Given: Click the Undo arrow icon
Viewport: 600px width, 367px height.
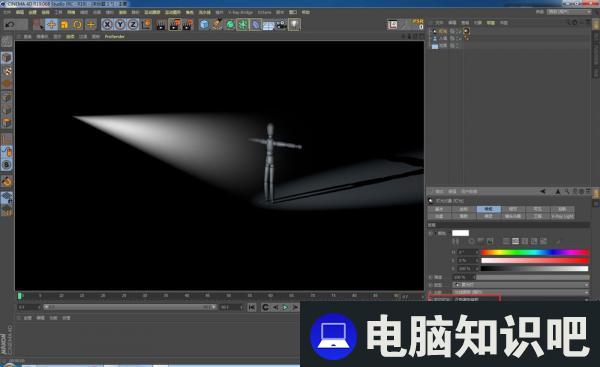Looking at the screenshot, I should [10, 25].
